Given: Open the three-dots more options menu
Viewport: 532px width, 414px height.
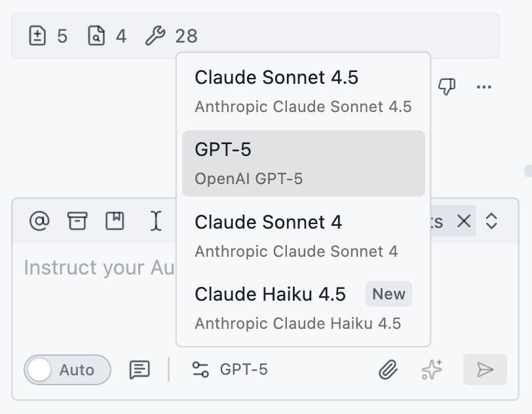Looking at the screenshot, I should pos(484,87).
